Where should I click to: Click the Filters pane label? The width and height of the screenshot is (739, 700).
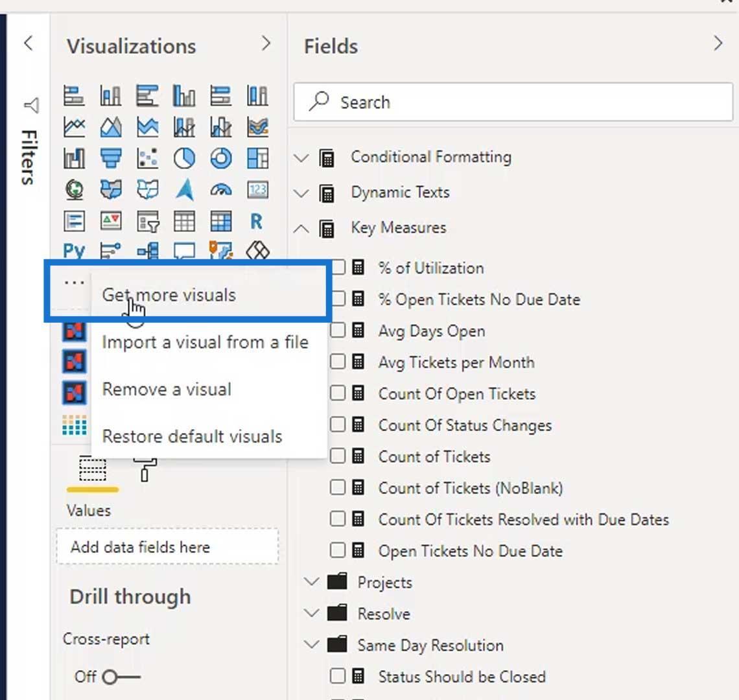click(29, 157)
